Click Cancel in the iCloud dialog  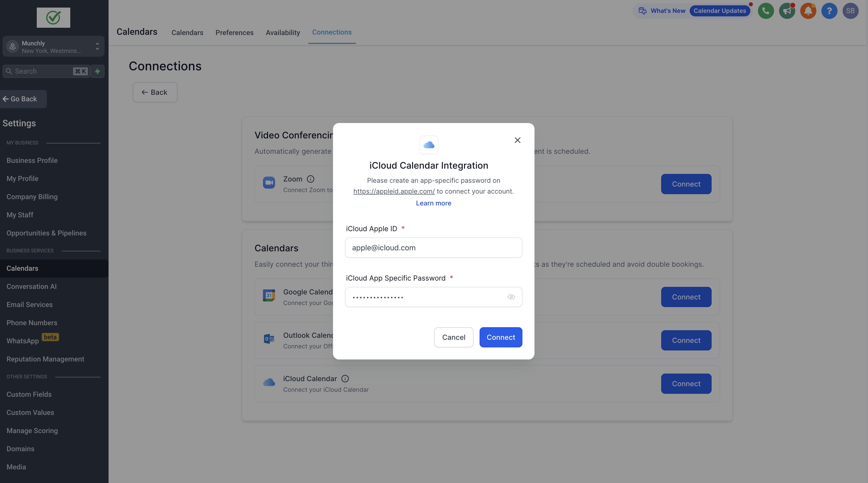point(453,337)
